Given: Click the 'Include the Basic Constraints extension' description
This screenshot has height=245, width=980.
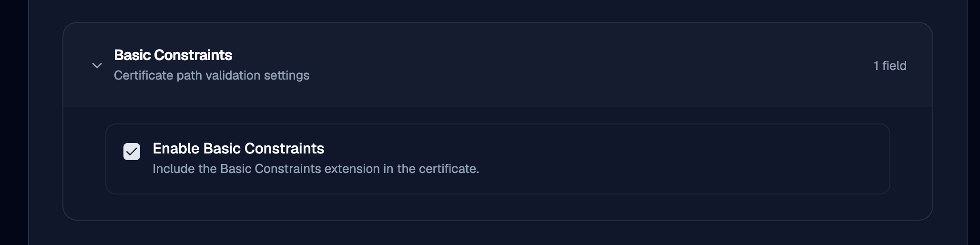Looking at the screenshot, I should pos(316,169).
